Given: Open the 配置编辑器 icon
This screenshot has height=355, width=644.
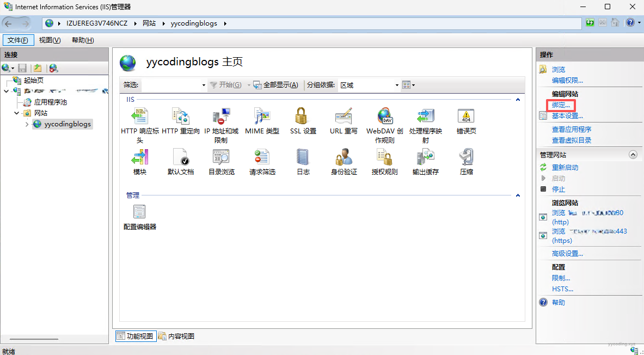Looking at the screenshot, I should pyautogui.click(x=140, y=213).
